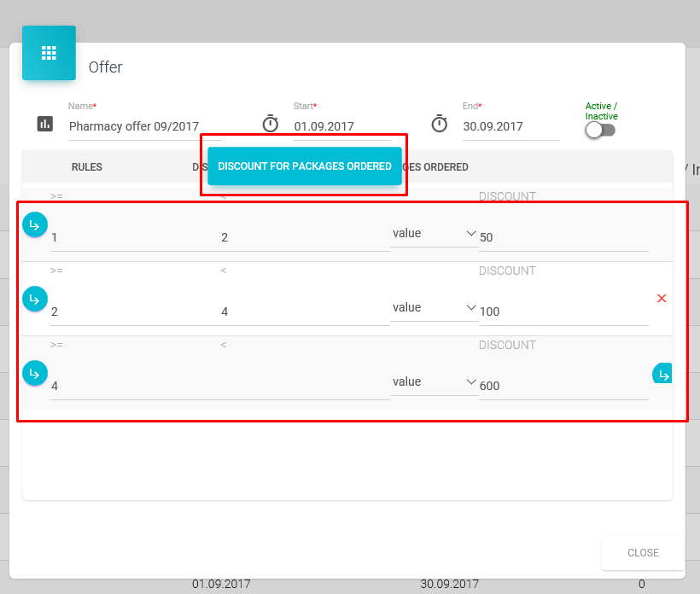Click the Start date field 01.09.2017
The width and height of the screenshot is (700, 594).
[341, 126]
